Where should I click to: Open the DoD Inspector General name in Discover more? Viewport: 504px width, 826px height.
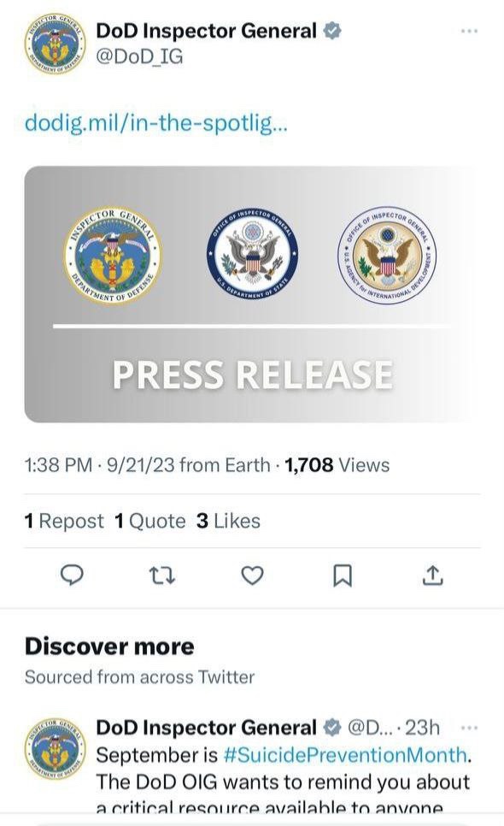206,728
